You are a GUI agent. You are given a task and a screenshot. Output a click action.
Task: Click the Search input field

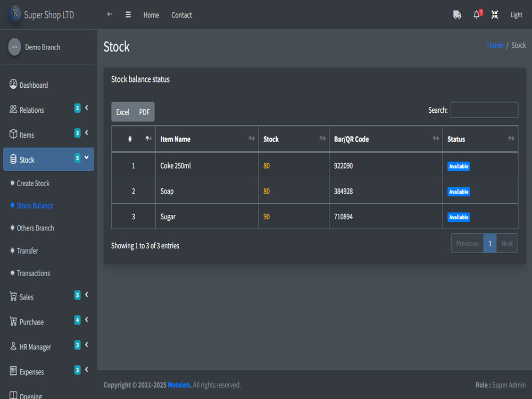[484, 110]
